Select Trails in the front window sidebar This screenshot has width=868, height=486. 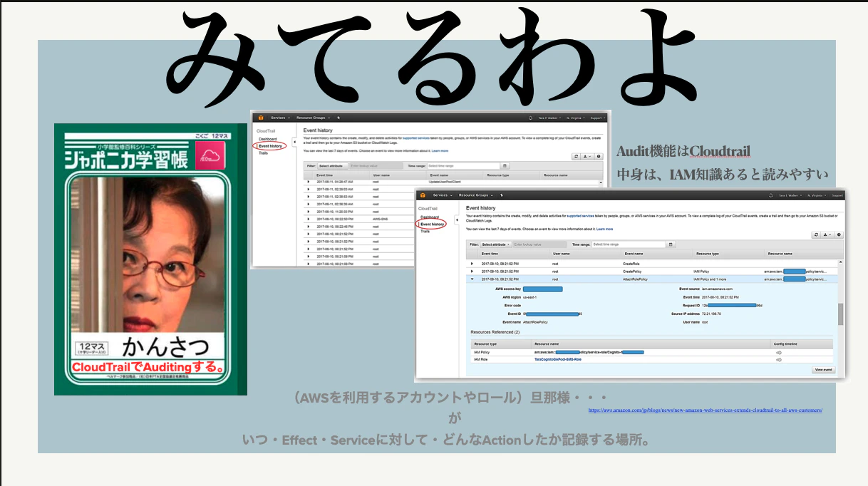425,231
